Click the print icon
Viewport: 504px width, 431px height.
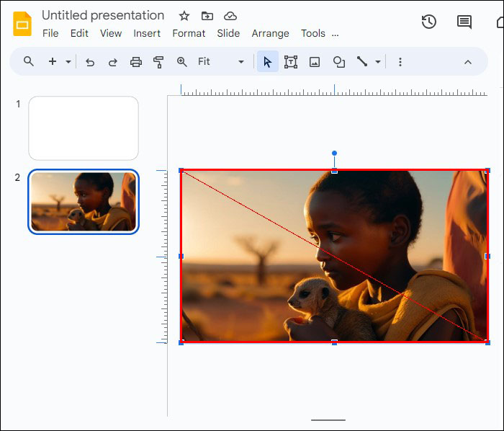pos(136,62)
